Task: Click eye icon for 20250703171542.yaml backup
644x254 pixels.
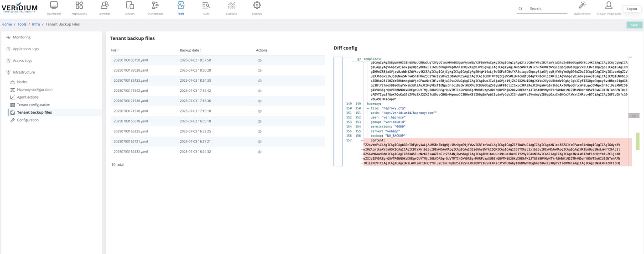Action: pyautogui.click(x=260, y=91)
